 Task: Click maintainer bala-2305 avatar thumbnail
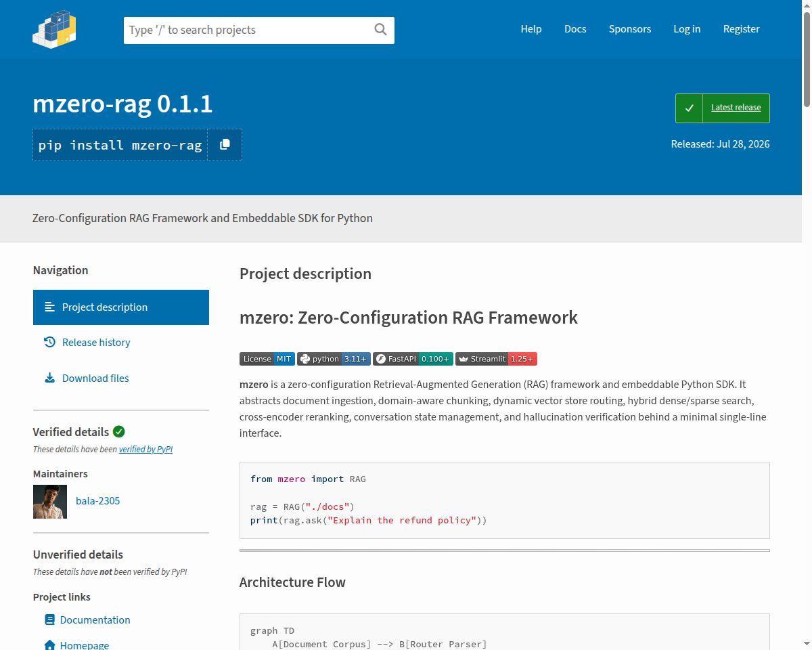click(x=50, y=502)
